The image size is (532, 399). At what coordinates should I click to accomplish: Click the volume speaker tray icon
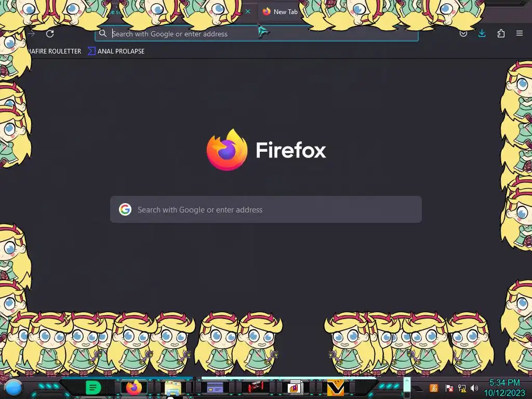click(474, 388)
